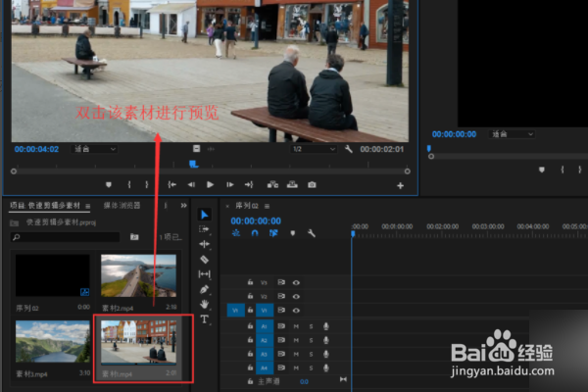Open playback resolution 1/2 dropdown
This screenshot has height=392, width=588.
[x=314, y=149]
